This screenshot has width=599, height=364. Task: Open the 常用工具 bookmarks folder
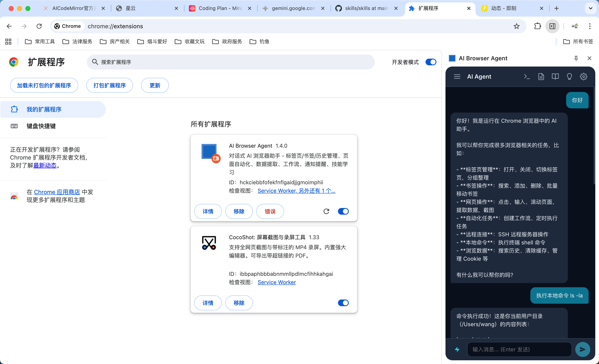(x=40, y=42)
